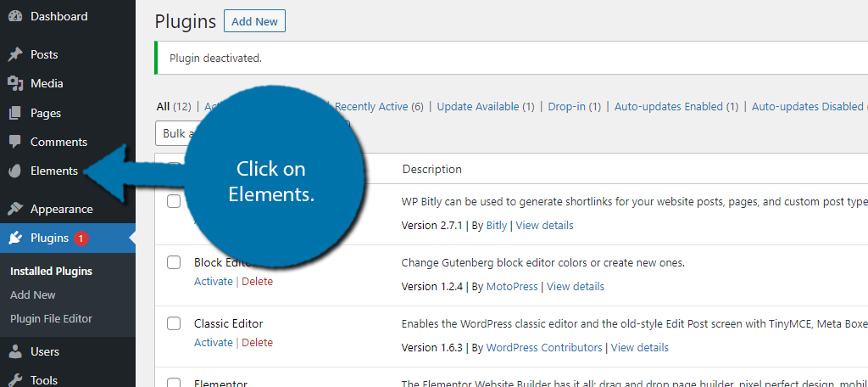Check the Classic Editor plugin checkbox
868x387 pixels.
coord(174,323)
